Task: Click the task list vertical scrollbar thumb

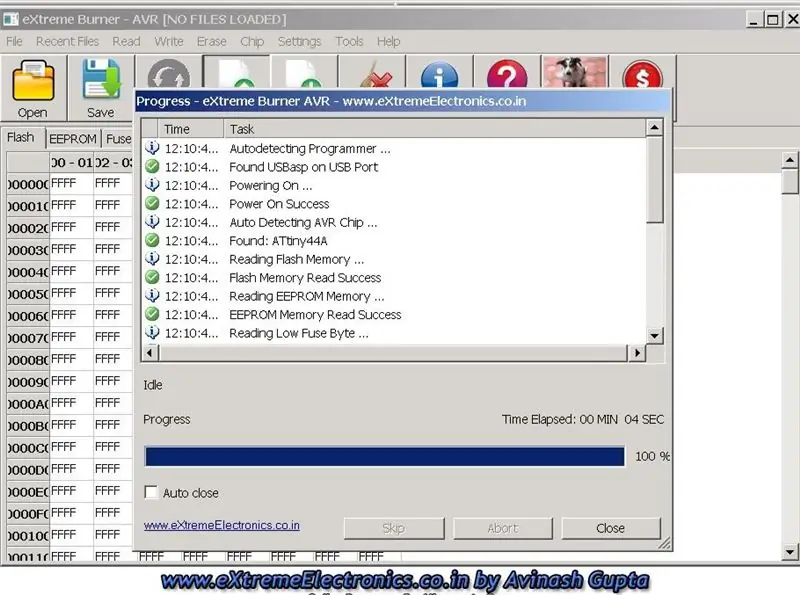Action: coord(655,180)
